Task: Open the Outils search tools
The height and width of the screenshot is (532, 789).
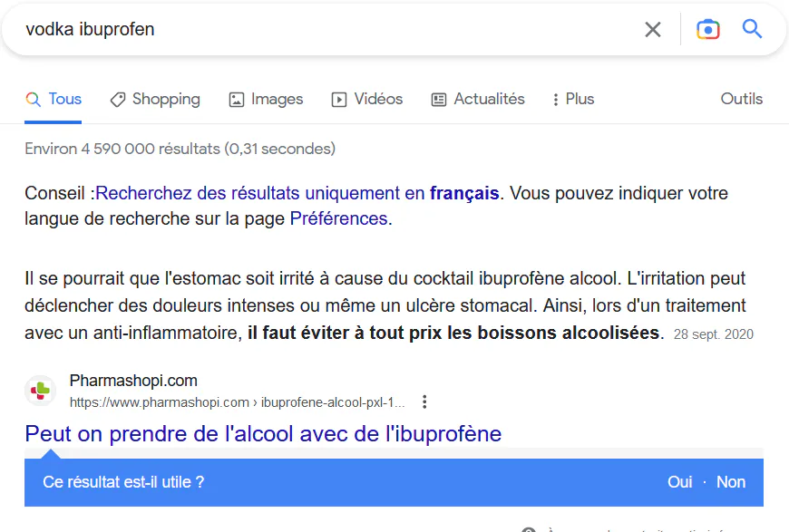Action: 741,99
